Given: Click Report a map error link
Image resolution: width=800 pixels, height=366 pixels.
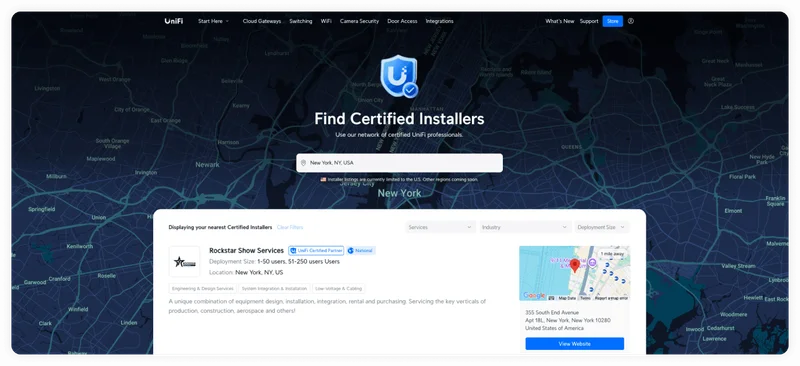Looking at the screenshot, I should [x=611, y=298].
